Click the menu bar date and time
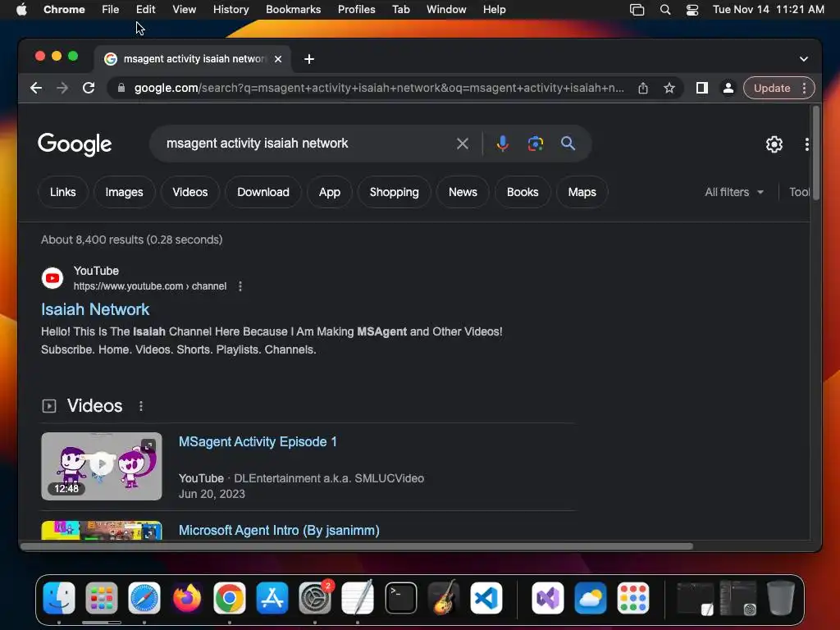Image resolution: width=840 pixels, height=630 pixels. click(768, 10)
